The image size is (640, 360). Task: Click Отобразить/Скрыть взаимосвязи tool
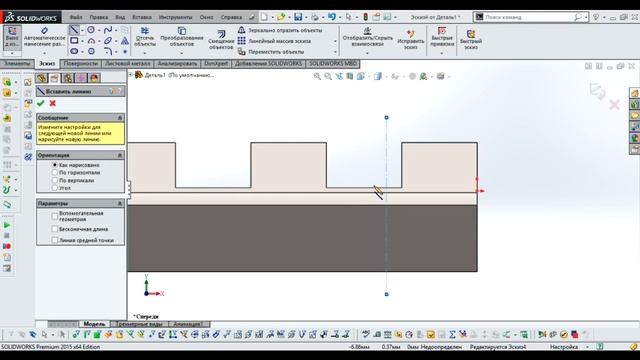367,37
